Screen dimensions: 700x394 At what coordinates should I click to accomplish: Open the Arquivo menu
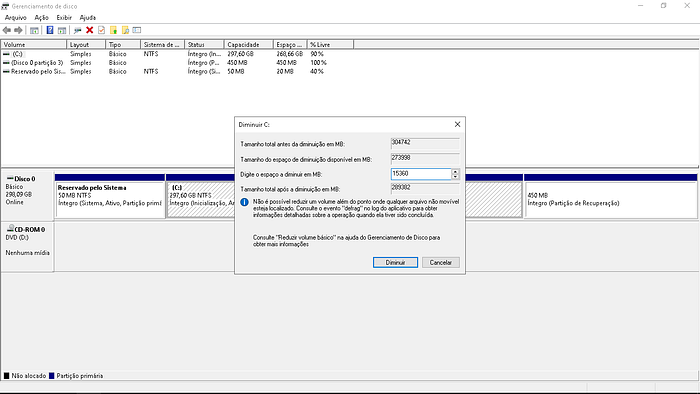[16, 17]
